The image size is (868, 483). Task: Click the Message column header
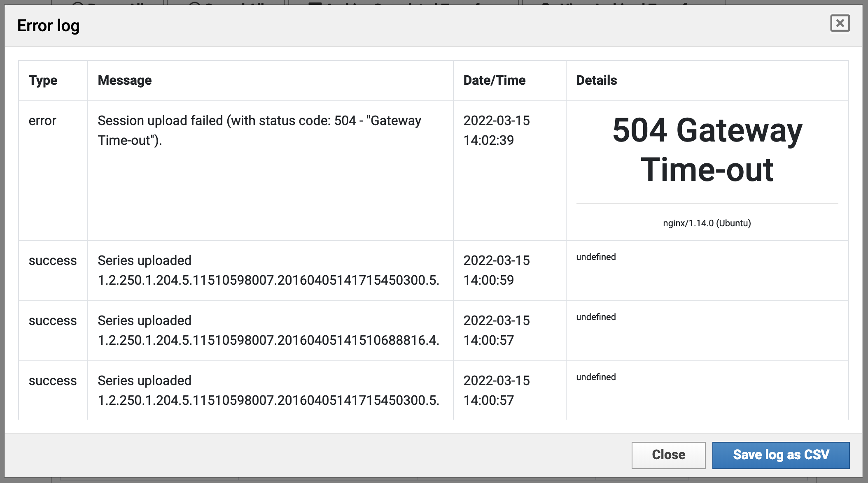pos(124,80)
